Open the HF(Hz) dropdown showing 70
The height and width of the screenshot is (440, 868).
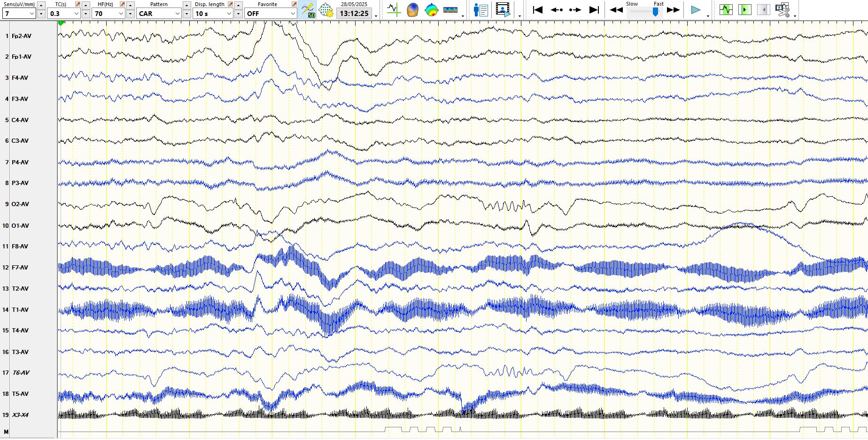pyautogui.click(x=108, y=14)
